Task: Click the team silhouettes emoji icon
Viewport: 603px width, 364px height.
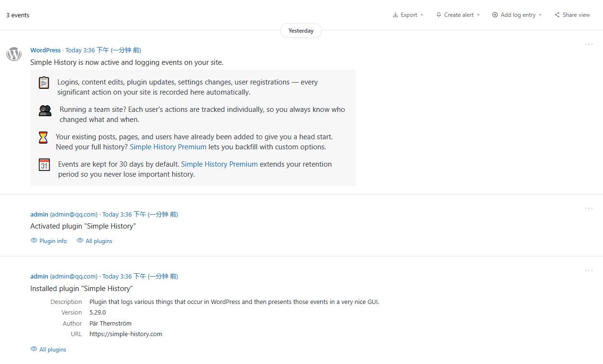Action: coord(45,110)
